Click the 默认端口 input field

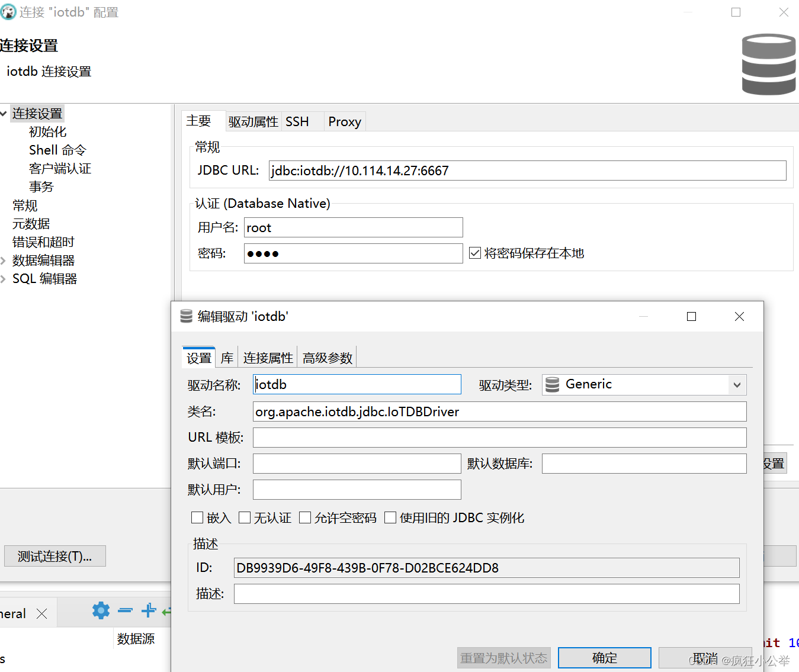coord(357,464)
